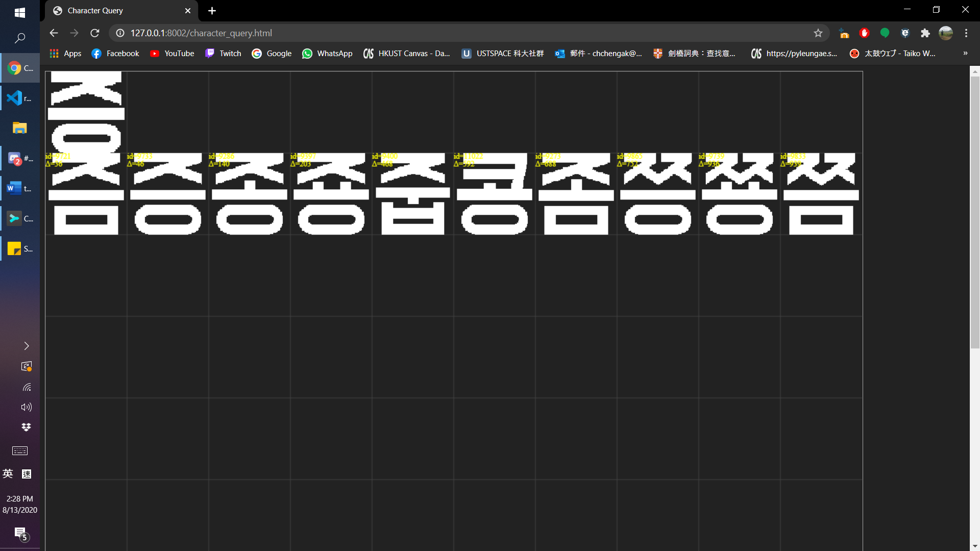Open File Explorer on taskbar
Screen dimensions: 980x551
click(19, 128)
